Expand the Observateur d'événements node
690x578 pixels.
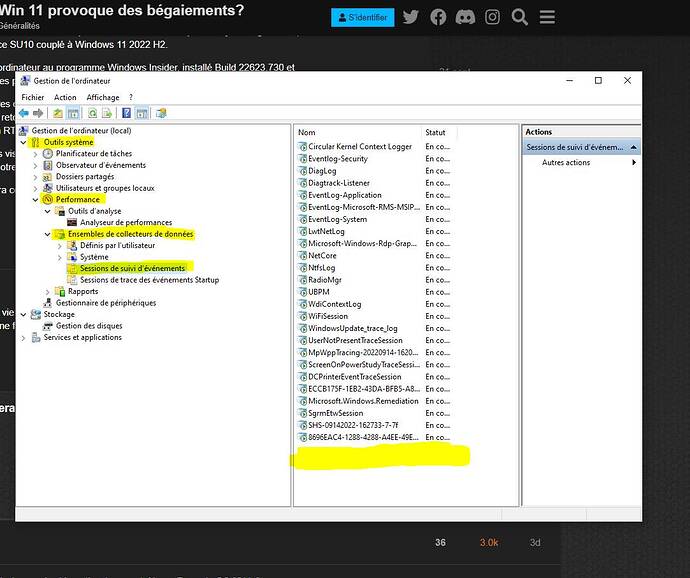tap(37, 165)
